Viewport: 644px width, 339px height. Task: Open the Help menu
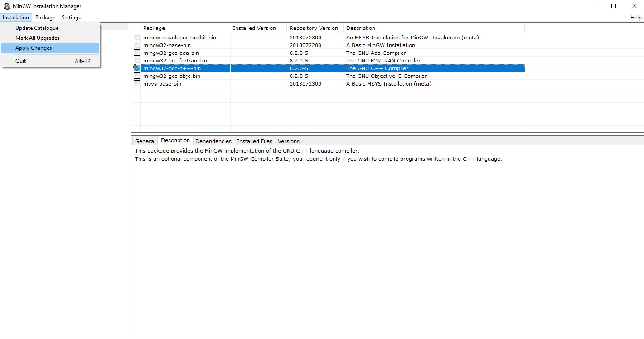pyautogui.click(x=636, y=18)
